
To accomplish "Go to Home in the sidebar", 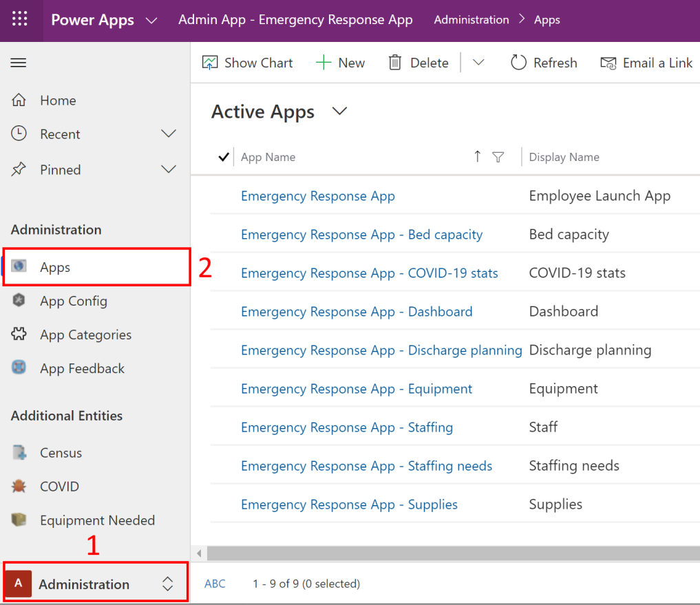I will tap(58, 100).
